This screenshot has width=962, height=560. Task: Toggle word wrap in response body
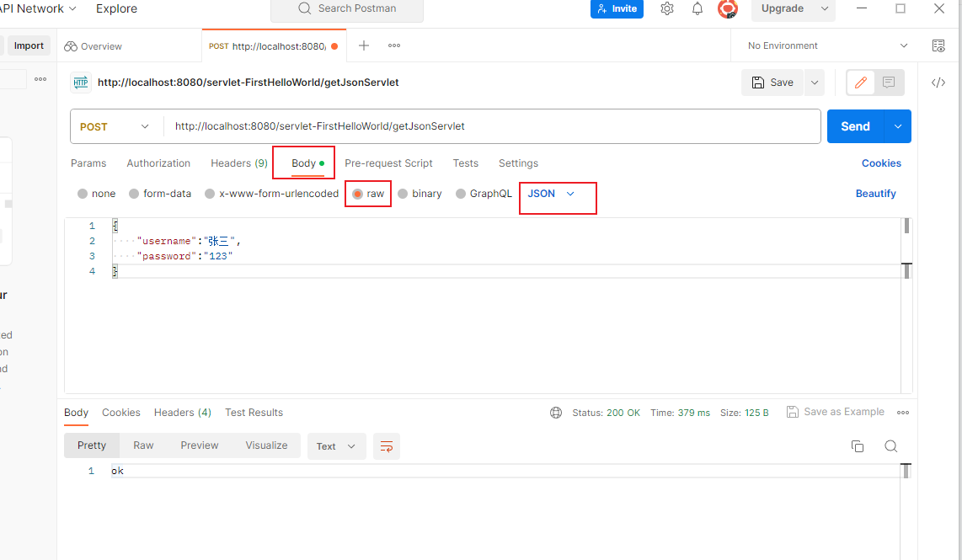pos(387,446)
